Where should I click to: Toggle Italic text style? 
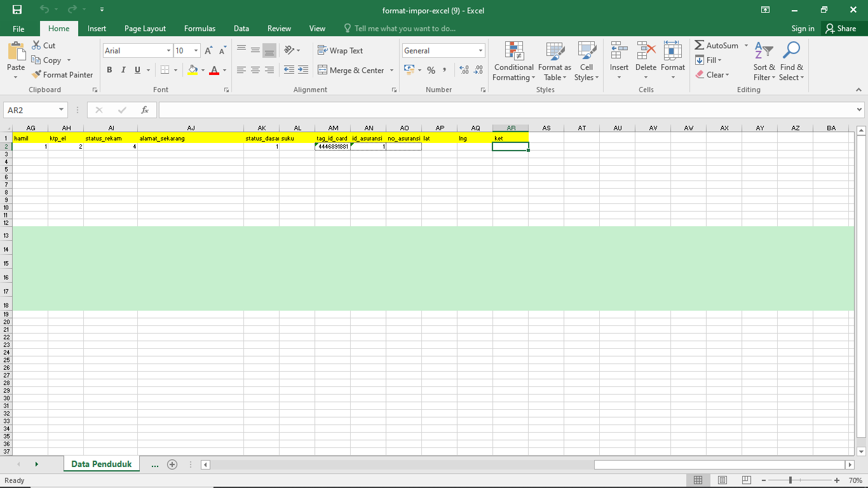(123, 70)
